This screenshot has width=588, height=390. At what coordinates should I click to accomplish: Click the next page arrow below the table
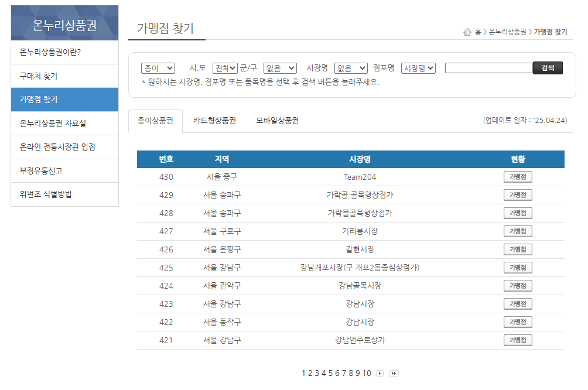[380, 373]
